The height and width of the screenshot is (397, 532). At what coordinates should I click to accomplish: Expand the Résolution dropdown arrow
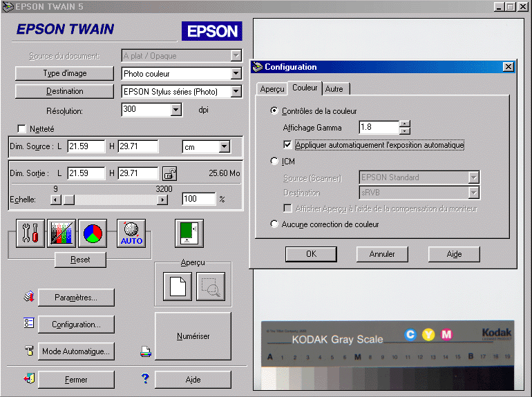tap(175, 110)
